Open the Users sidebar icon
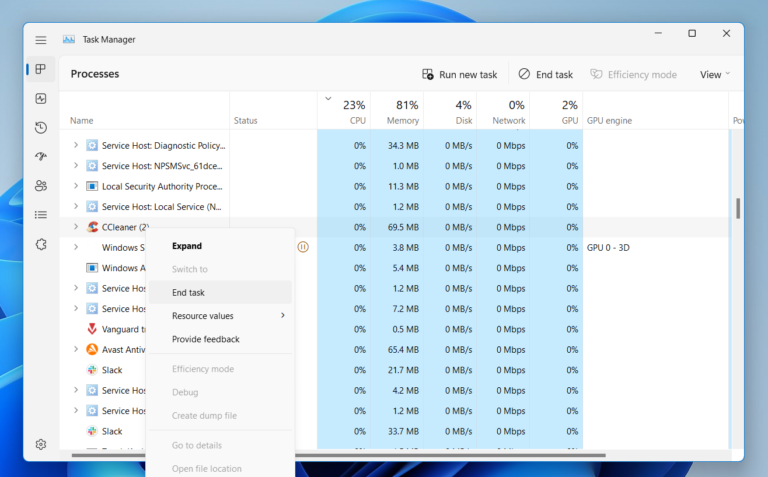The width and height of the screenshot is (768, 477). pyautogui.click(x=41, y=186)
